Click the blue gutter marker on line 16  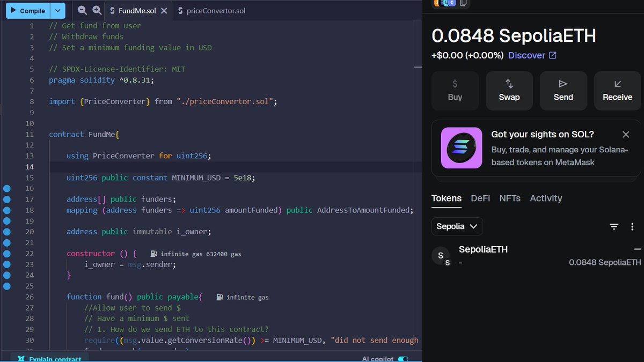click(x=7, y=188)
